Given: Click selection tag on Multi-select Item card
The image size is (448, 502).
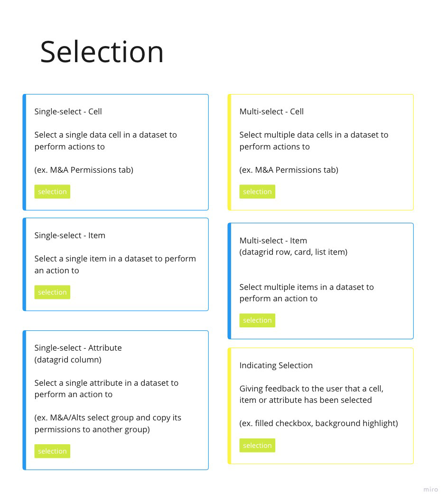Looking at the screenshot, I should (x=257, y=320).
